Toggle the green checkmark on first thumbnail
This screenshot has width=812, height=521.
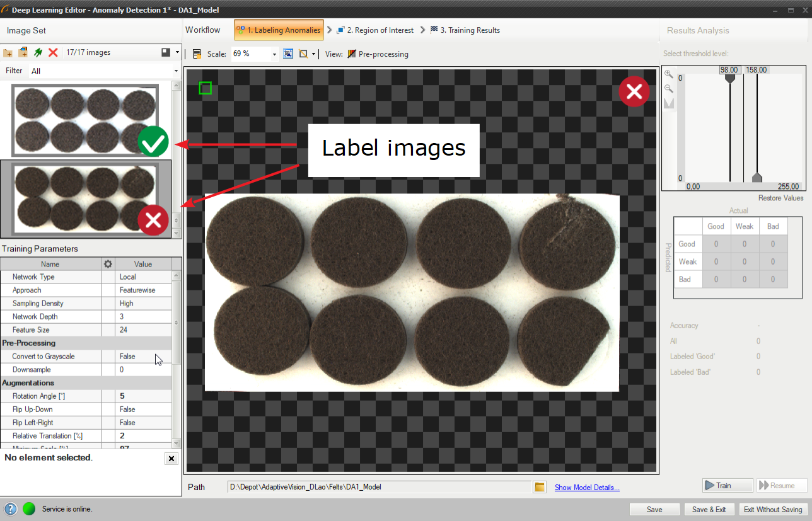153,142
